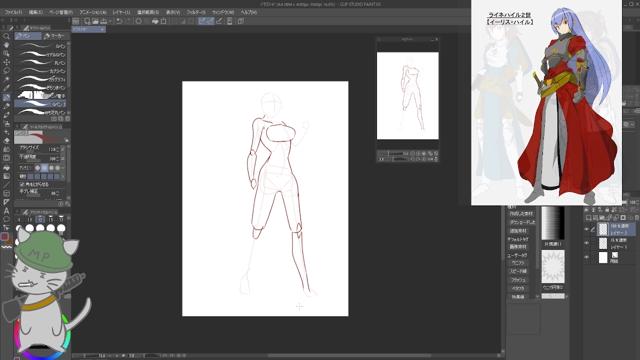This screenshot has height=360, width=640.
Task: Open the File menu
Action: [x=13, y=12]
